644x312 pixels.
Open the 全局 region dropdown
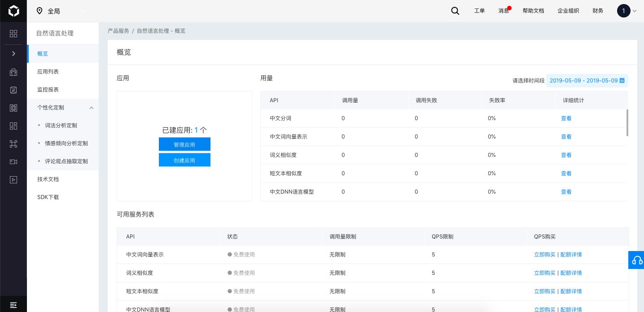click(x=61, y=11)
